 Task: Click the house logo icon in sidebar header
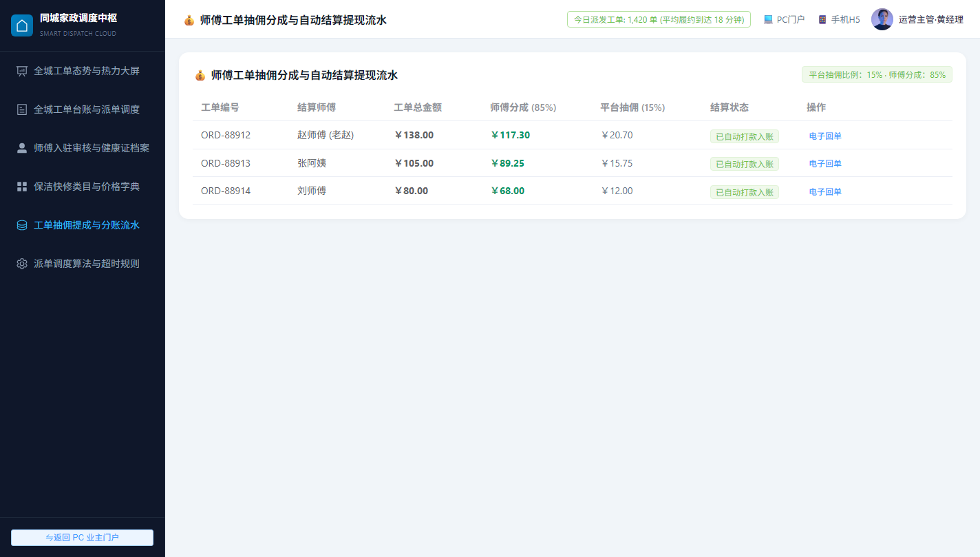(x=22, y=25)
